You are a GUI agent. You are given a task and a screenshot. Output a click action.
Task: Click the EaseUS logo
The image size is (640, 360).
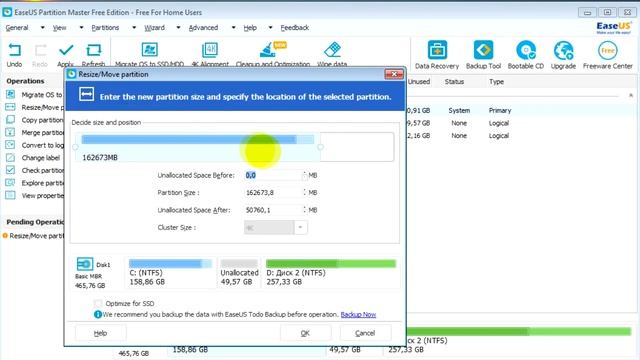(x=613, y=28)
